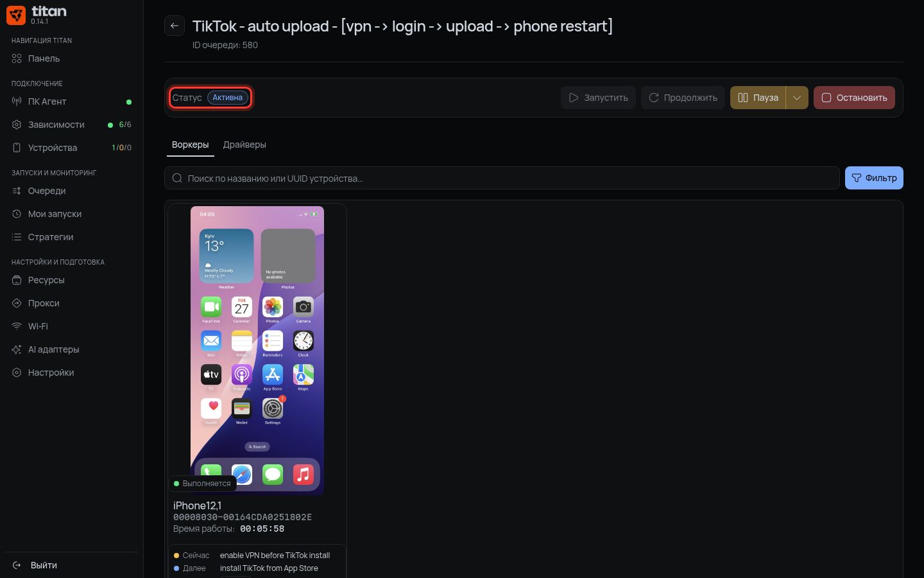Click the Пауза pause button
This screenshot has width=924, height=578.
pos(758,98)
